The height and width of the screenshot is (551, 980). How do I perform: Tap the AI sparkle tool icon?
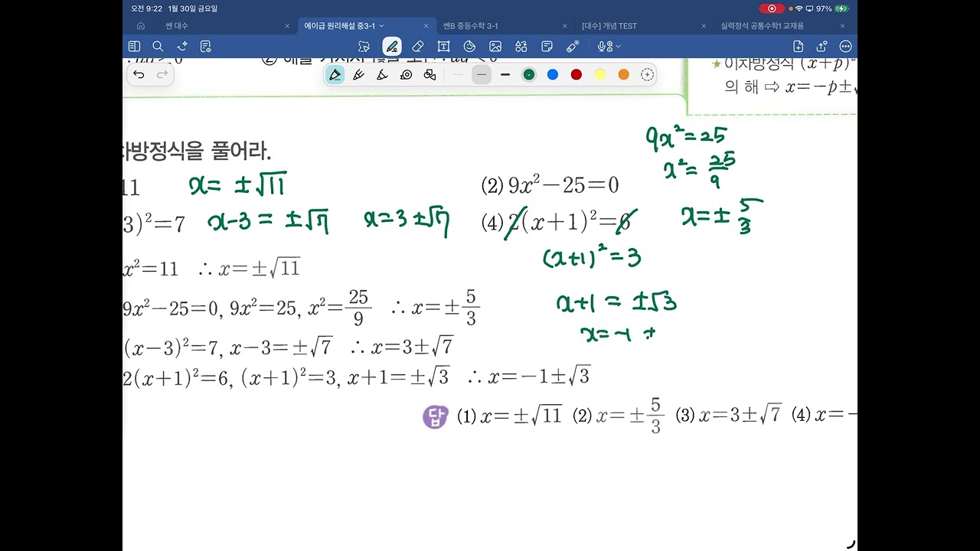[x=182, y=47]
